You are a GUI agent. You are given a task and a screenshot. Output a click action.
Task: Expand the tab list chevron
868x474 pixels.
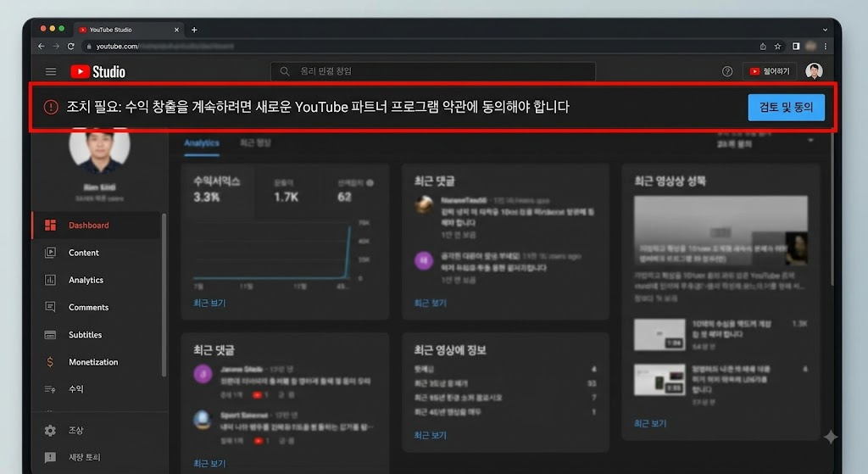(x=825, y=30)
